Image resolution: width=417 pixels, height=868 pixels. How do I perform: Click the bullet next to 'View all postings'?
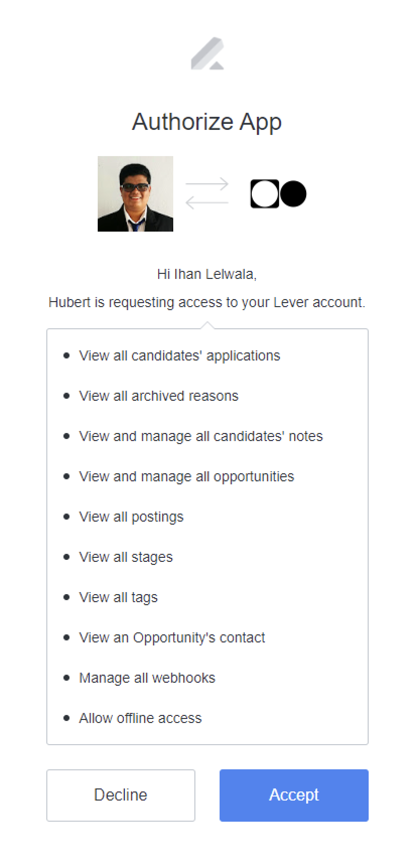pyautogui.click(x=67, y=517)
